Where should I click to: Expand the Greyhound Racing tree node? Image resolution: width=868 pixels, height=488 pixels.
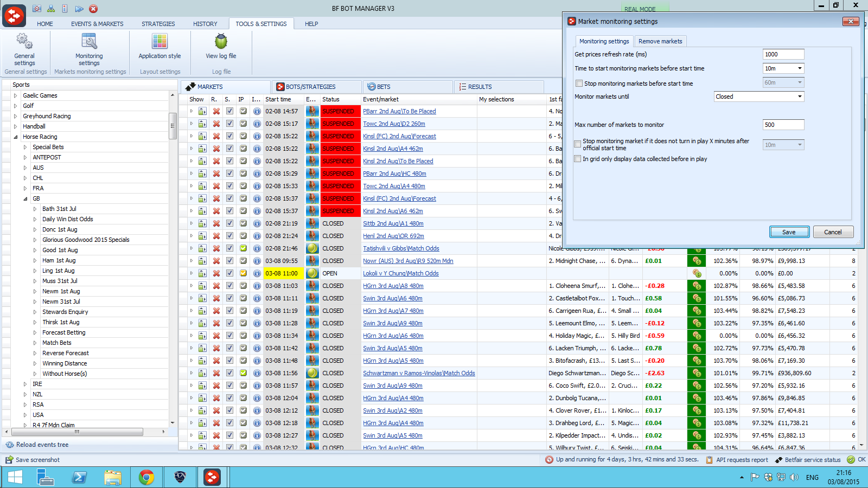pos(15,116)
